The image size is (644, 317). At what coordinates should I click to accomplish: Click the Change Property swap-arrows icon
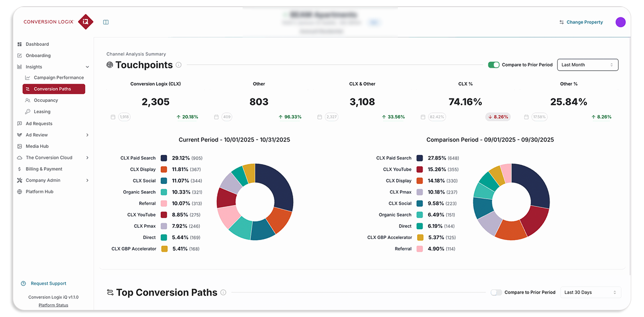point(561,22)
